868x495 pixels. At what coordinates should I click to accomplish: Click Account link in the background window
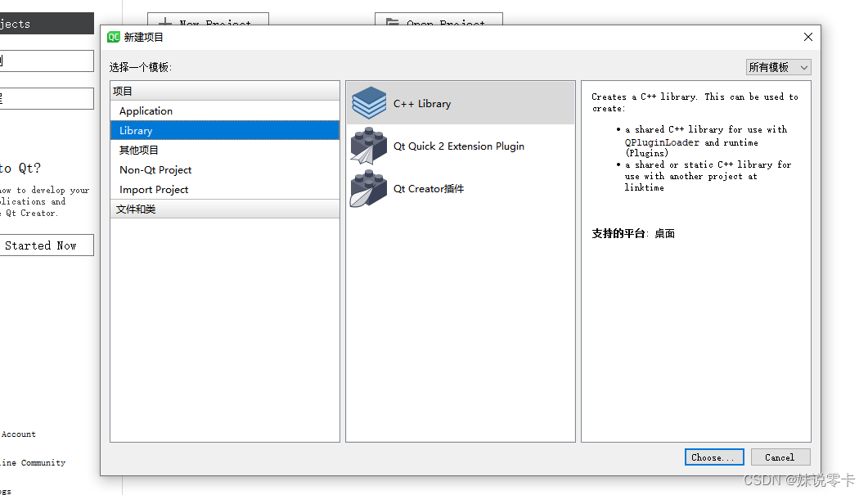click(18, 434)
